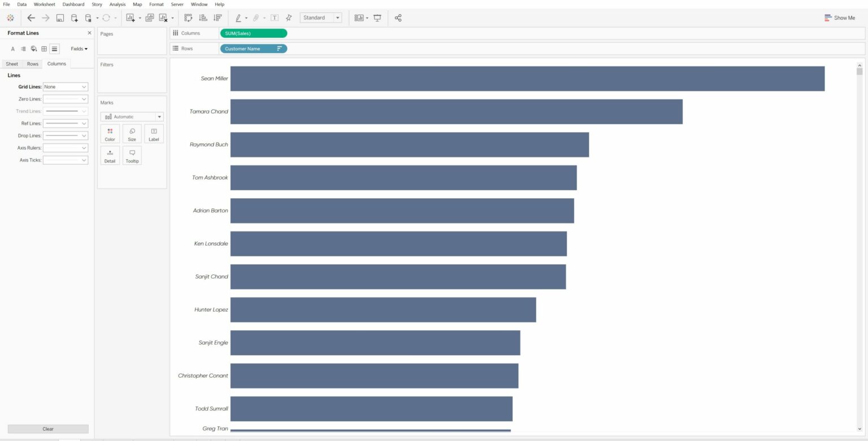Toggle the sort icon on Customer Name pill

(279, 49)
